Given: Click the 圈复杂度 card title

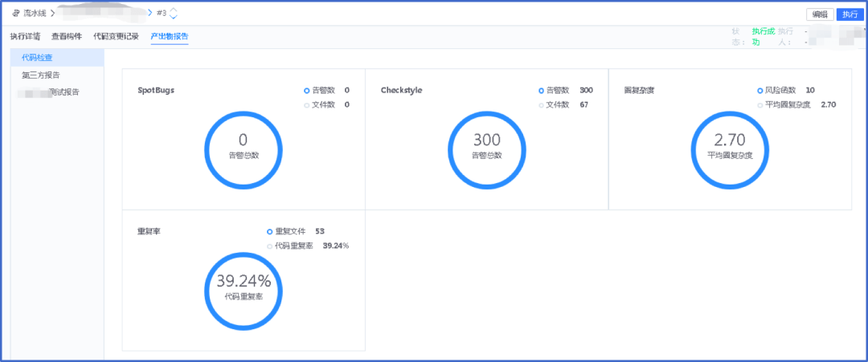Looking at the screenshot, I should click(639, 91).
